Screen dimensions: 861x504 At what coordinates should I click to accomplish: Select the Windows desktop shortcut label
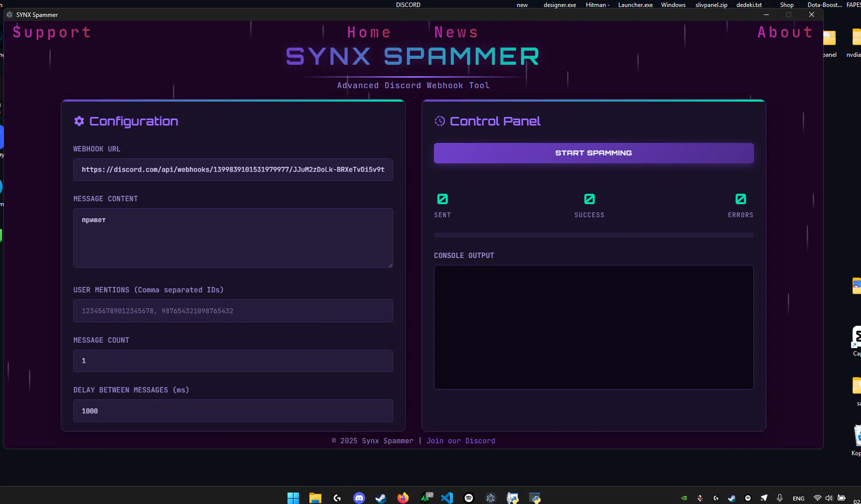(x=673, y=5)
